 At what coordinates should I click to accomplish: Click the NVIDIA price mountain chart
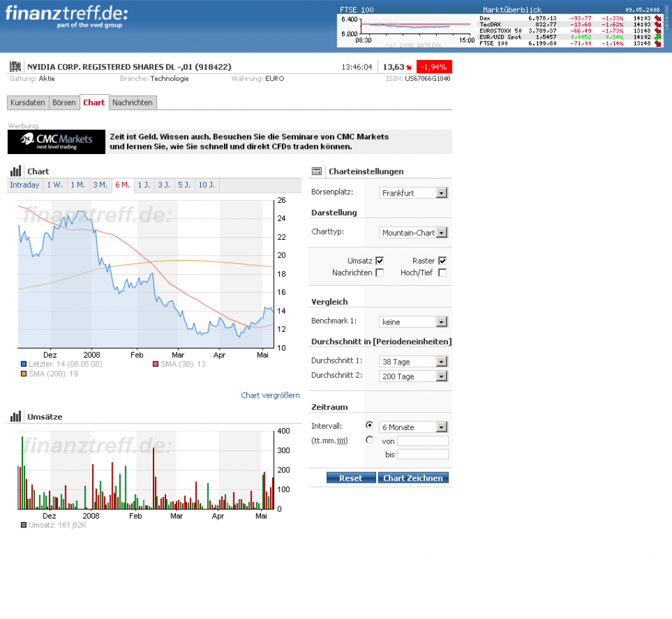pyautogui.click(x=146, y=274)
